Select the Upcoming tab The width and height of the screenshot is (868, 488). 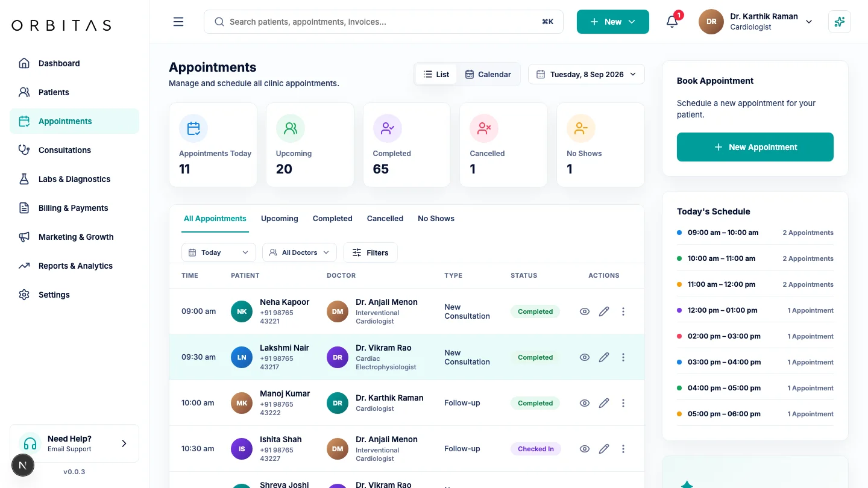point(280,219)
